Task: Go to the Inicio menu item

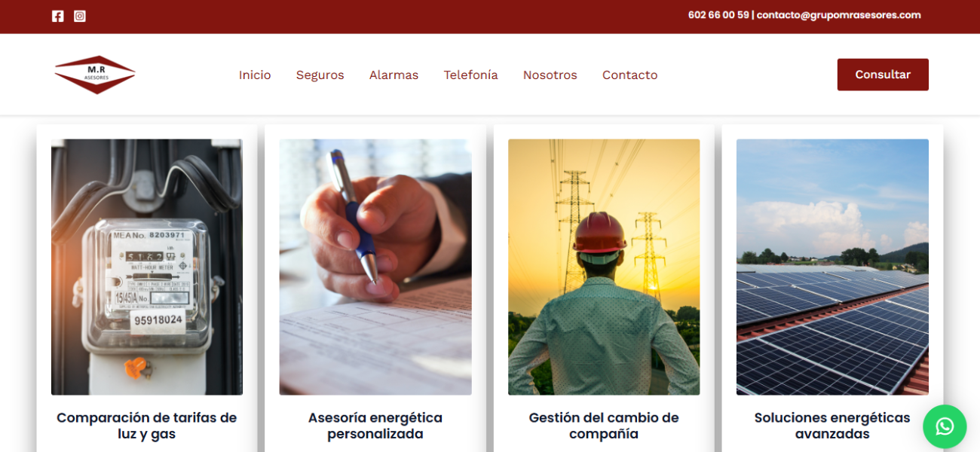Action: pyautogui.click(x=255, y=75)
